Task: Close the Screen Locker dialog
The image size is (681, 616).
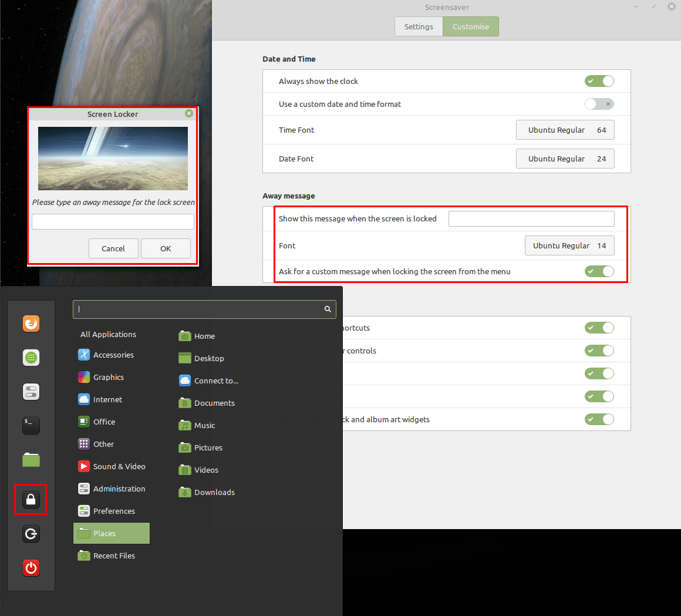Action: [x=189, y=113]
